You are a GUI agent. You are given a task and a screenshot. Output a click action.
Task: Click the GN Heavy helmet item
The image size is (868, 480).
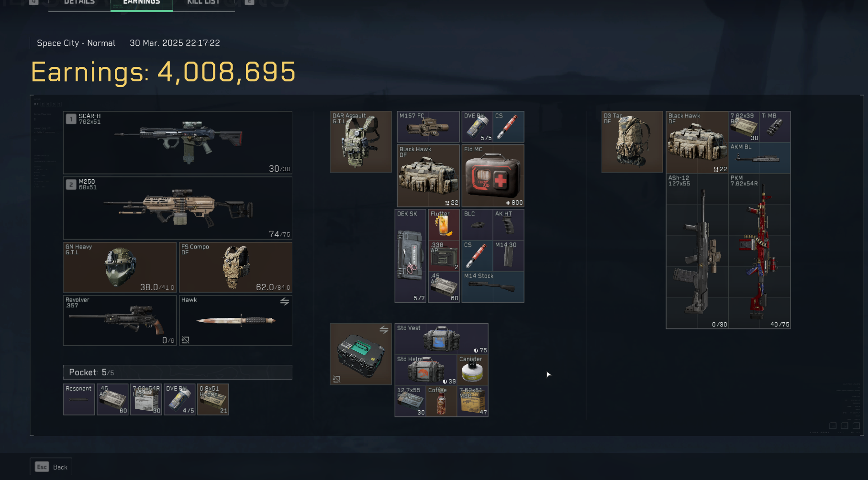[x=120, y=267]
